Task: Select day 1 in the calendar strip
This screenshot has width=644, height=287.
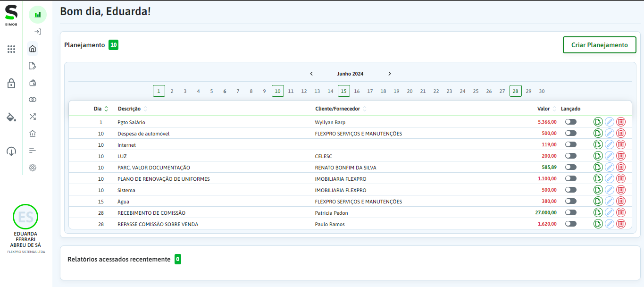Action: 159,91
